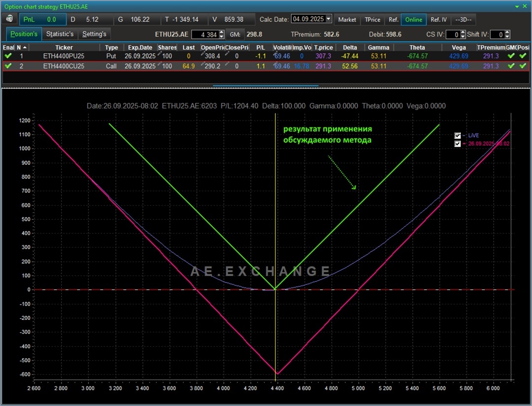Image resolution: width=532 pixels, height=406 pixels.
Task: Click the Market button
Action: [347, 20]
